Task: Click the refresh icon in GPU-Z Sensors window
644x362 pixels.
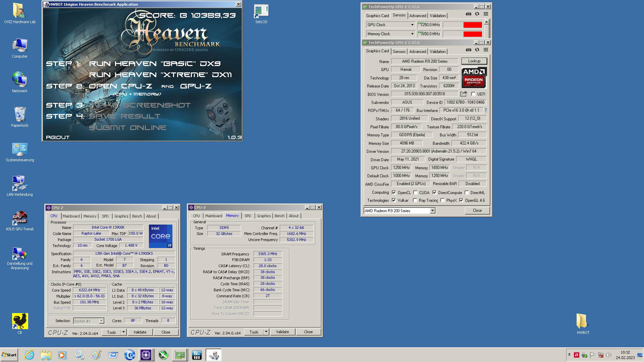Action: point(477,14)
